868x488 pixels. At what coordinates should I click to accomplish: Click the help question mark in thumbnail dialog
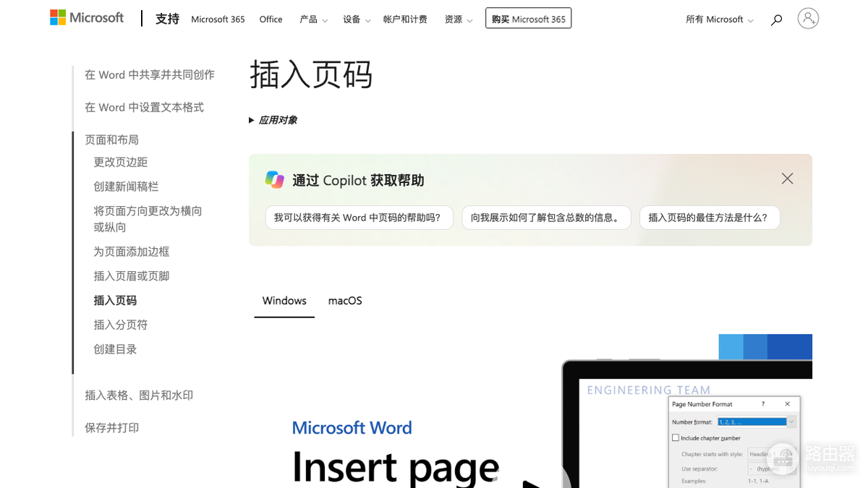762,404
